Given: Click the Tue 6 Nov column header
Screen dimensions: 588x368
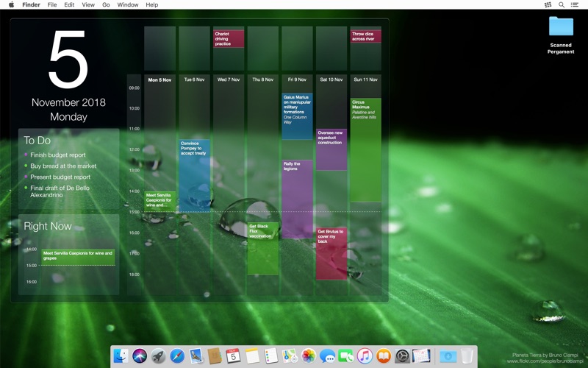Looking at the screenshot, I should (194, 79).
